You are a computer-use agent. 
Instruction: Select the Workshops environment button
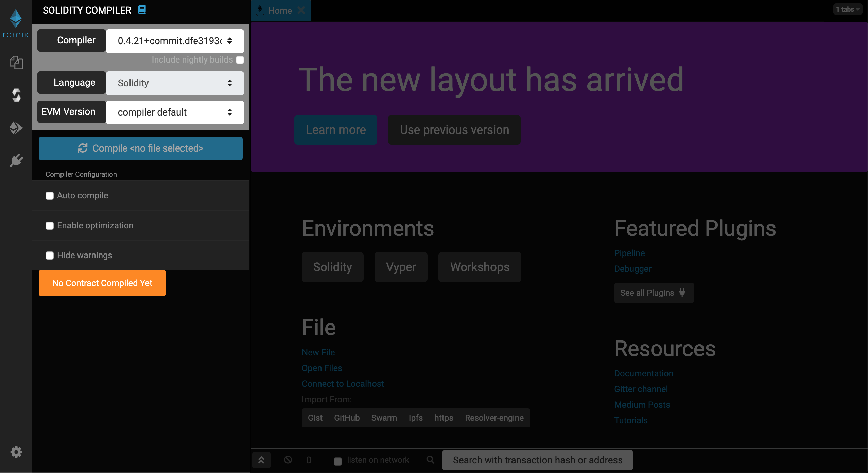point(480,267)
